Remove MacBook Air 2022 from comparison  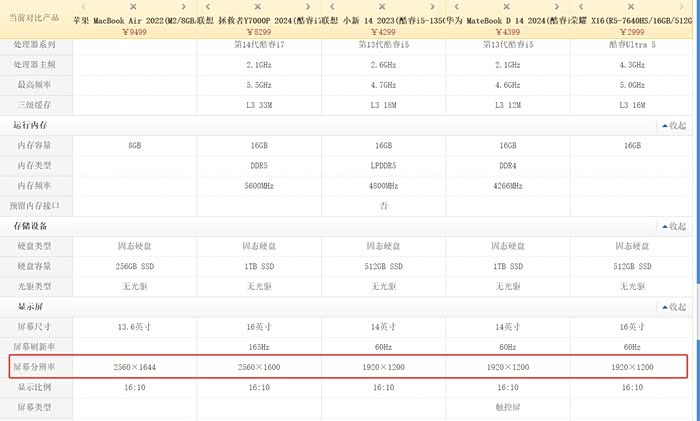tap(133, 7)
